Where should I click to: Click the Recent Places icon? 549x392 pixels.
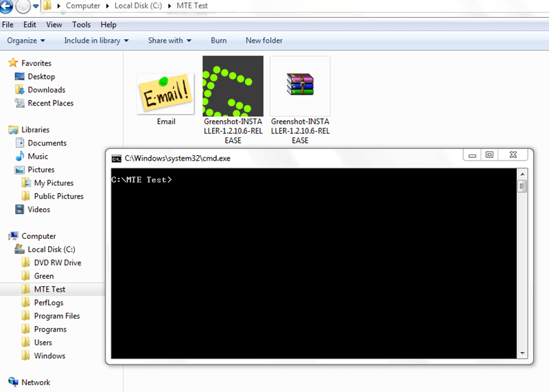(20, 103)
